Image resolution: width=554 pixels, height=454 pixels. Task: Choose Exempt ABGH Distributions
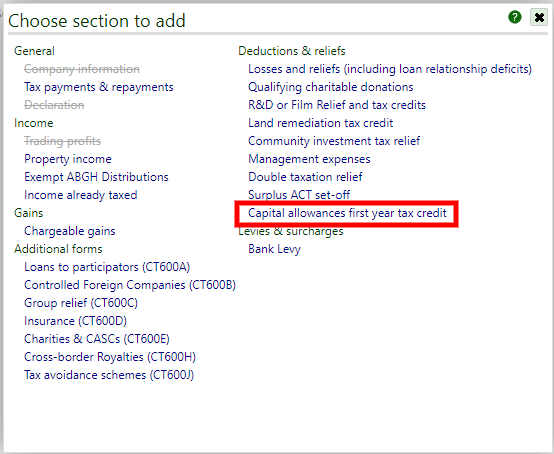tap(96, 177)
